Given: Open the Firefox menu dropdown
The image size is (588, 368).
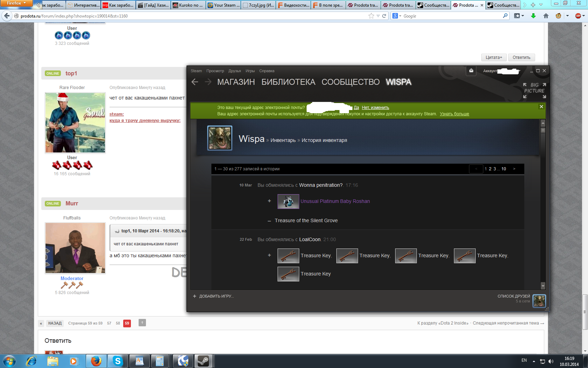Looking at the screenshot, I should pyautogui.click(x=16, y=3).
